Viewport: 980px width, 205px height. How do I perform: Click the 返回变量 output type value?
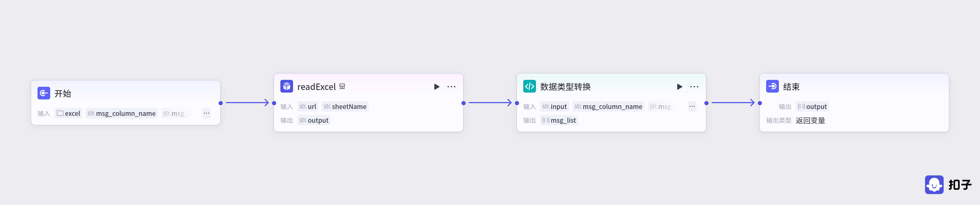(810, 121)
